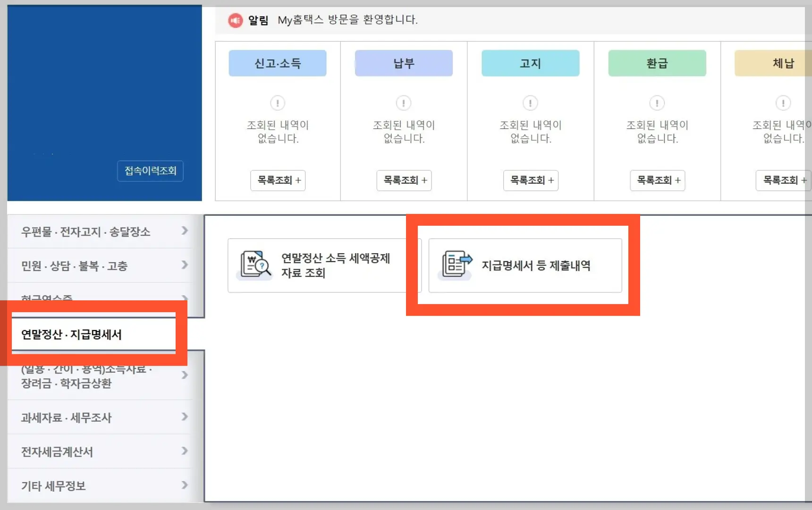Expand the 과세자료·세무조사 section
This screenshot has height=510, width=812.
click(x=184, y=417)
